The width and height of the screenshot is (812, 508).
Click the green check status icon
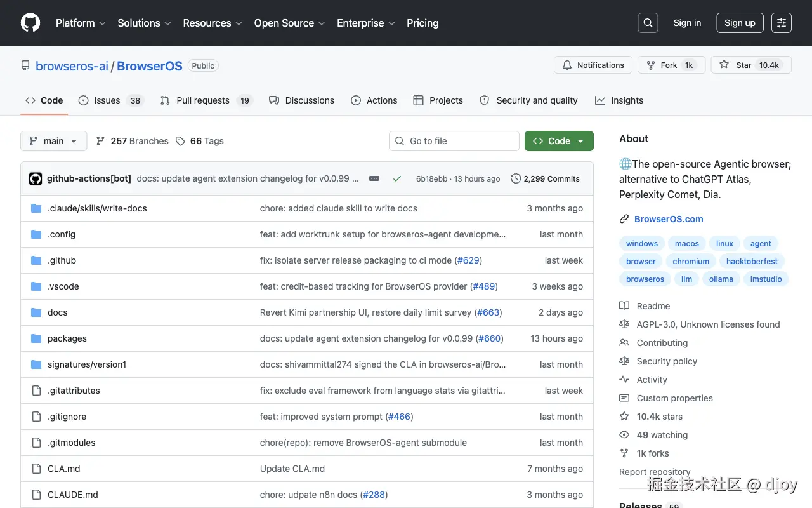(397, 178)
